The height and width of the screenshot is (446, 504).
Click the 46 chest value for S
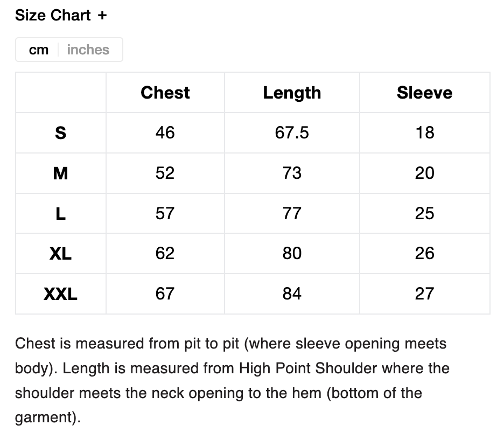(x=165, y=133)
